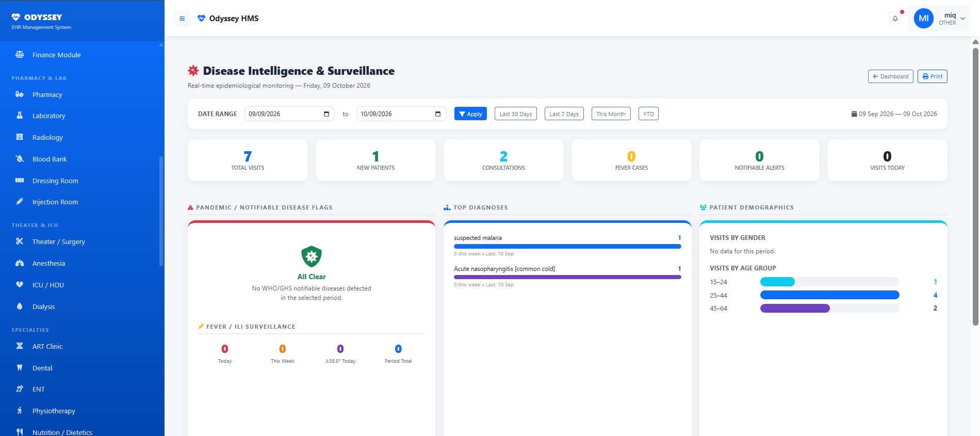Viewport: 980px width, 436px height.
Task: Click the Anesthesia lungs icon
Action: [20, 263]
